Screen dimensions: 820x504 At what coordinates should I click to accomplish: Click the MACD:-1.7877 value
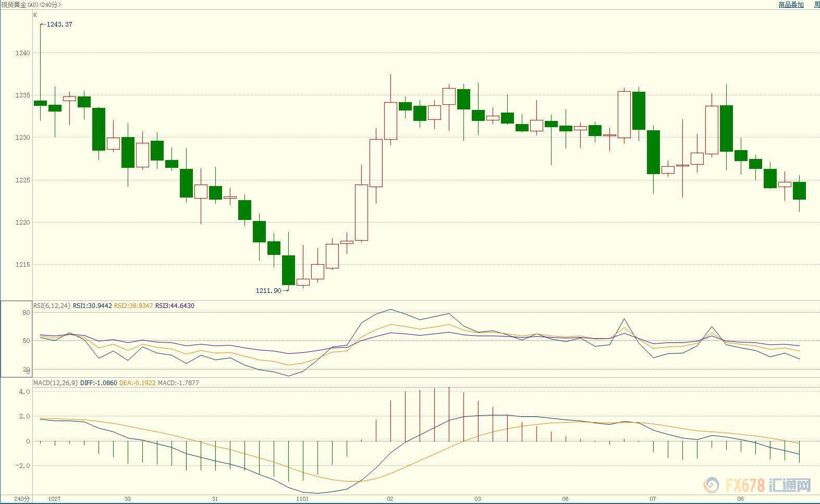coord(178,383)
